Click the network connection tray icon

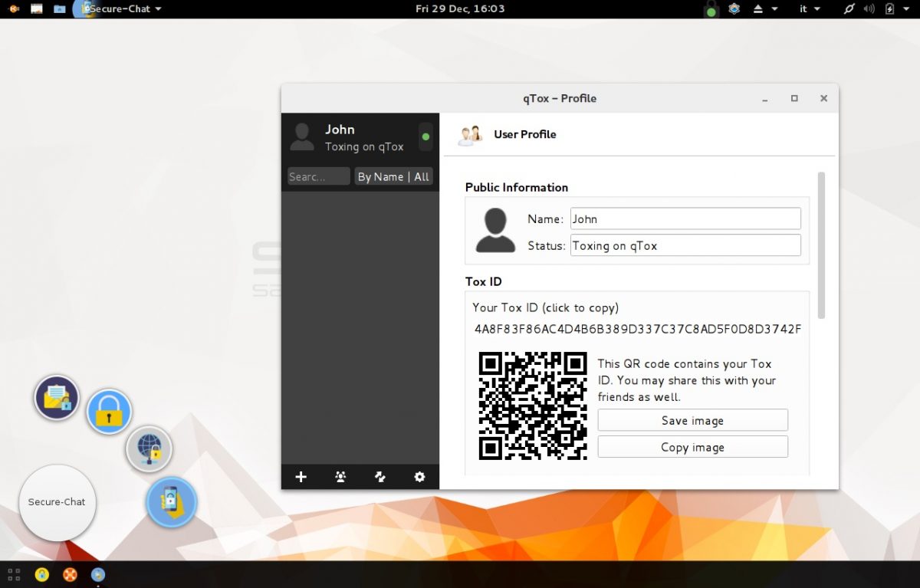tap(849, 9)
